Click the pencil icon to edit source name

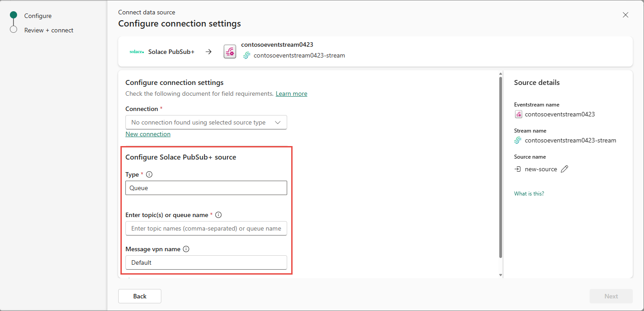[x=564, y=169]
